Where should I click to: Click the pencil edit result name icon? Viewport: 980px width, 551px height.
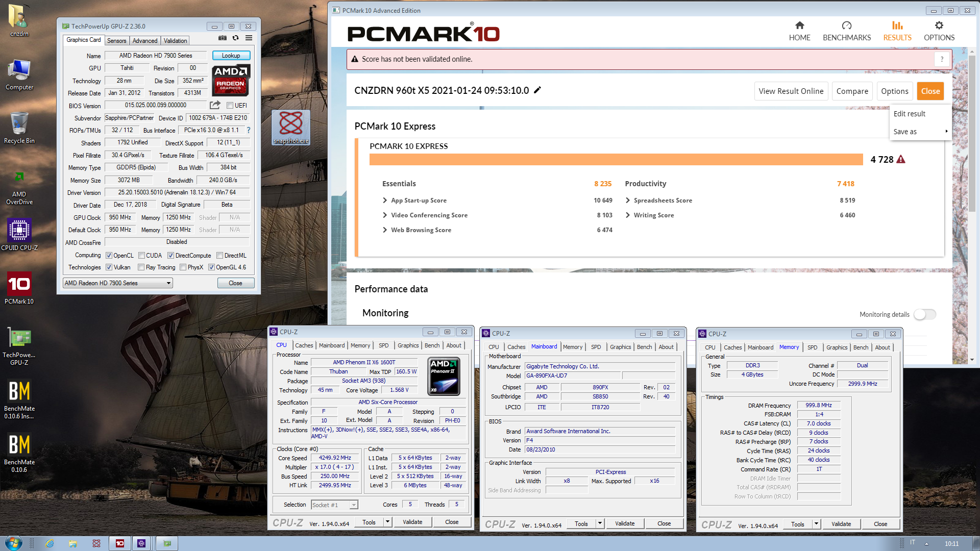[537, 90]
